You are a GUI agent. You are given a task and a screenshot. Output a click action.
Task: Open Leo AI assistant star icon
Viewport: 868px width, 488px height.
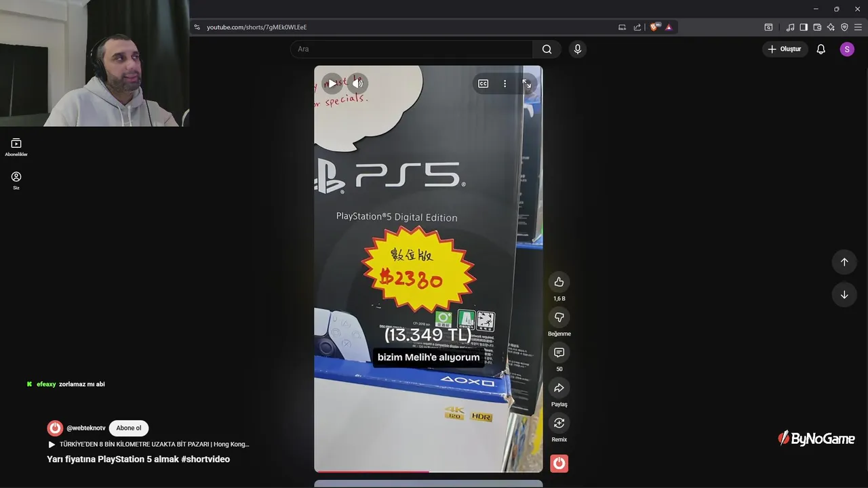click(831, 27)
